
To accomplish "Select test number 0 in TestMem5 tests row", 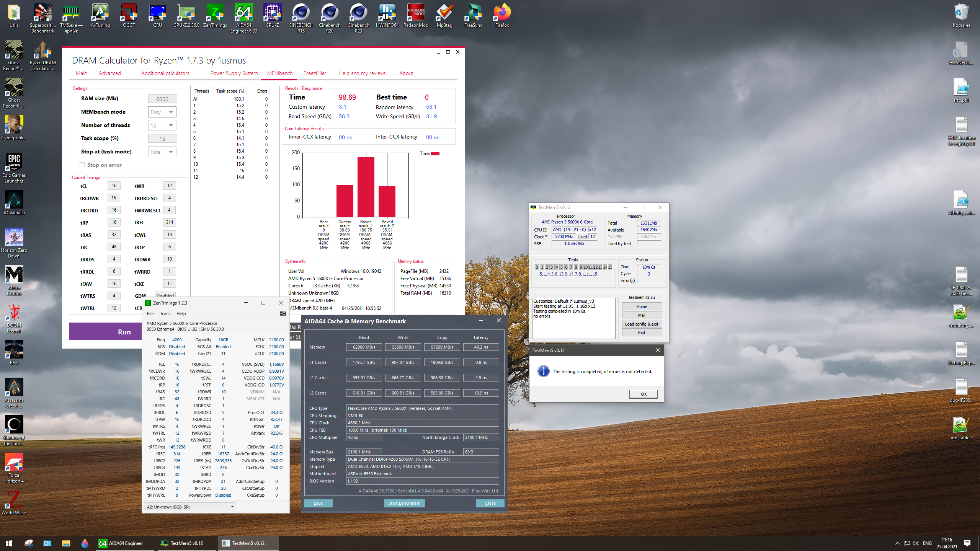I will click(537, 267).
